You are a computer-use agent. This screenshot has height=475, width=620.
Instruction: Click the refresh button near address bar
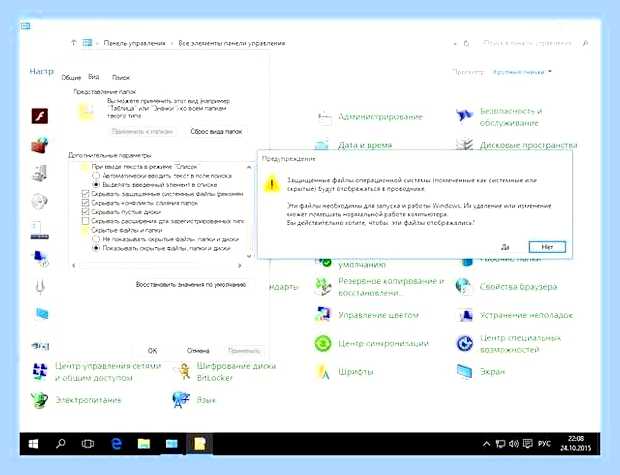click(x=467, y=43)
